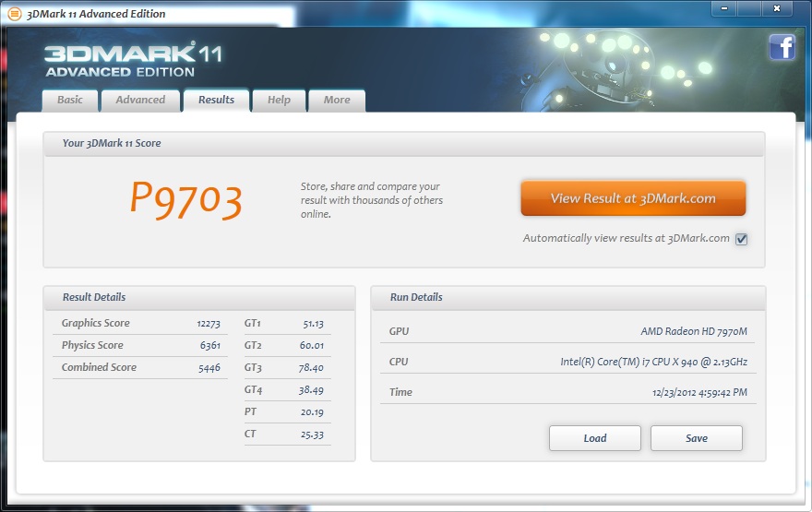
Task: Switch to the Basic tab
Action: [70, 100]
